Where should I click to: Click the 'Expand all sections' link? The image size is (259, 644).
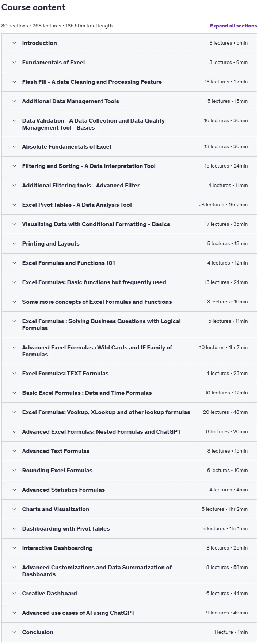pos(233,26)
